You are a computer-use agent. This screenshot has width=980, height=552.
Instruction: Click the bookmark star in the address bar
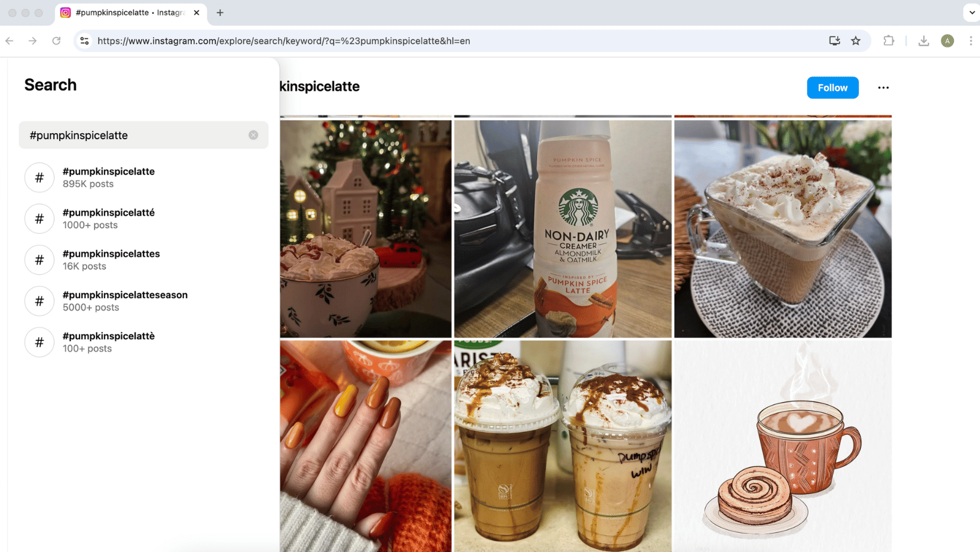tap(856, 41)
